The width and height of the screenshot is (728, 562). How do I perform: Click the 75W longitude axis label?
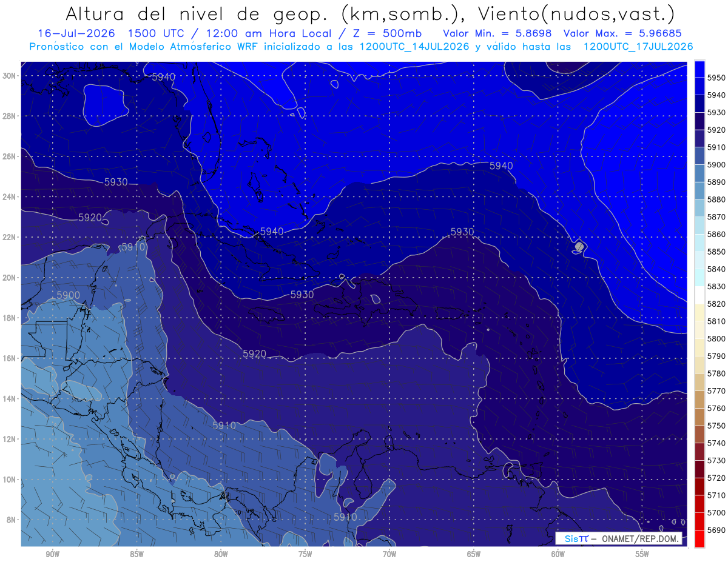click(305, 554)
